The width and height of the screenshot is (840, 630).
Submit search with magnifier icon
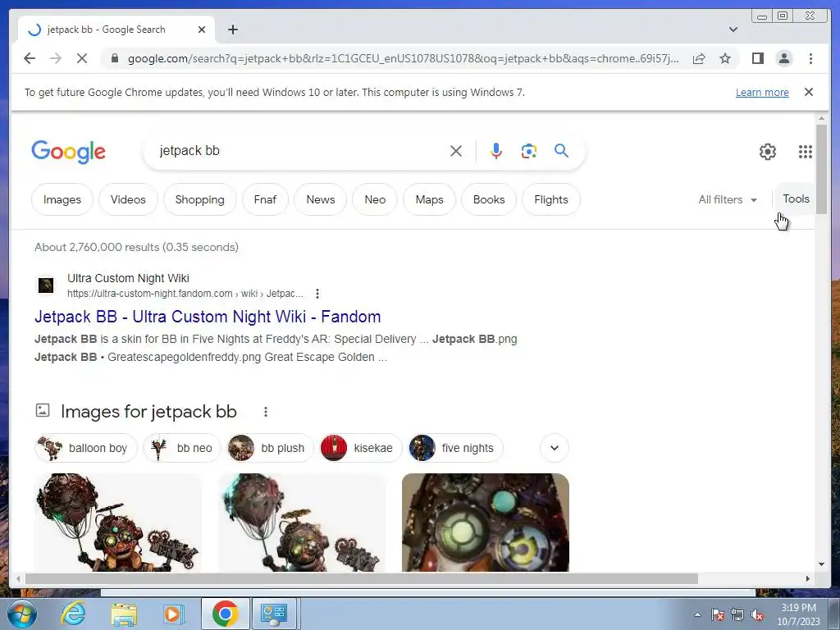pyautogui.click(x=561, y=151)
